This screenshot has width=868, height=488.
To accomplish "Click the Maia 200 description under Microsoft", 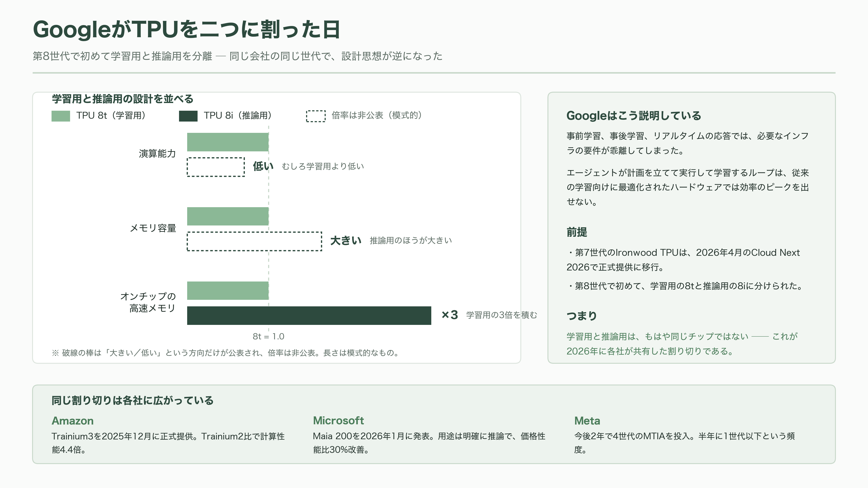I will (429, 443).
